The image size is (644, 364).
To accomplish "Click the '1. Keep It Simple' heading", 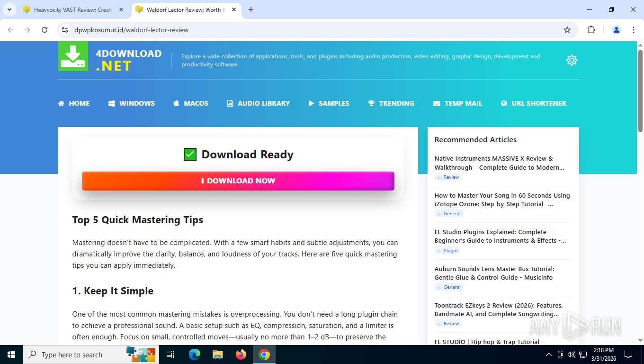I will pos(113,291).
